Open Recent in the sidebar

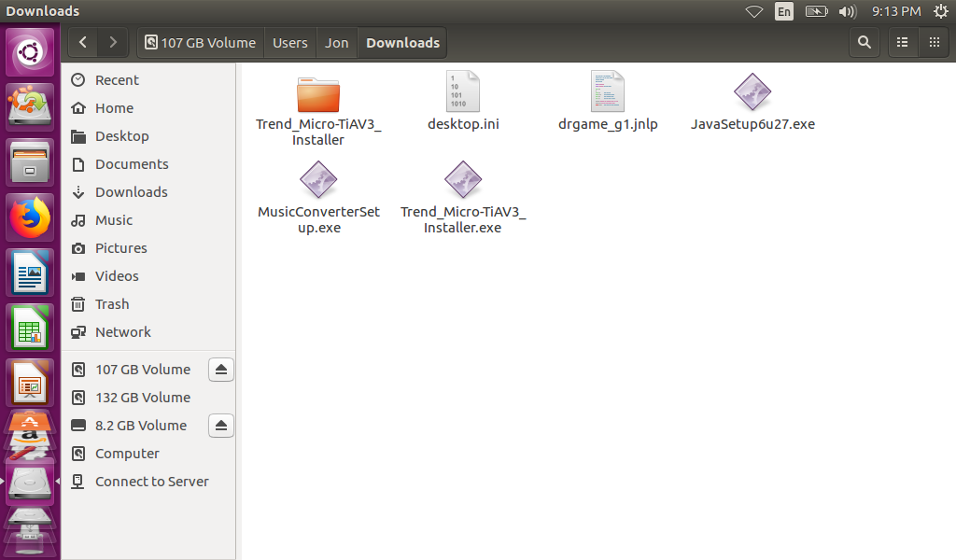click(x=117, y=80)
